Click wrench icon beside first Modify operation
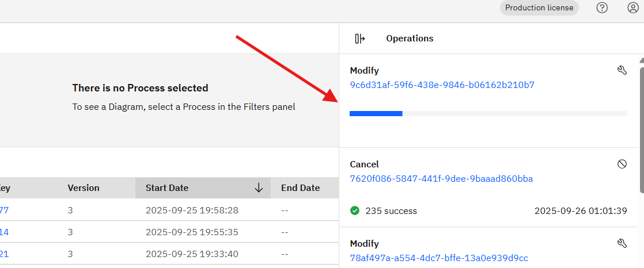The height and width of the screenshot is (268, 644). pyautogui.click(x=622, y=70)
